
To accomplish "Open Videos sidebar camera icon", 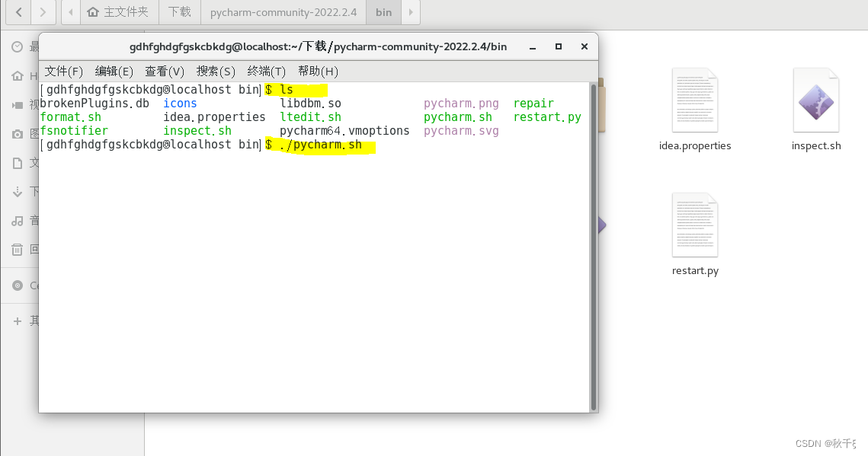I will [x=18, y=105].
